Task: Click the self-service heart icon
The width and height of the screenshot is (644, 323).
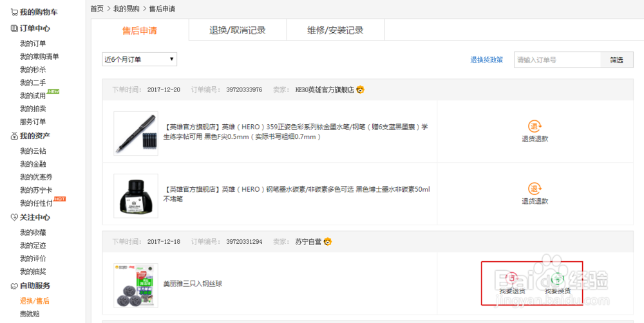Action: point(14,286)
